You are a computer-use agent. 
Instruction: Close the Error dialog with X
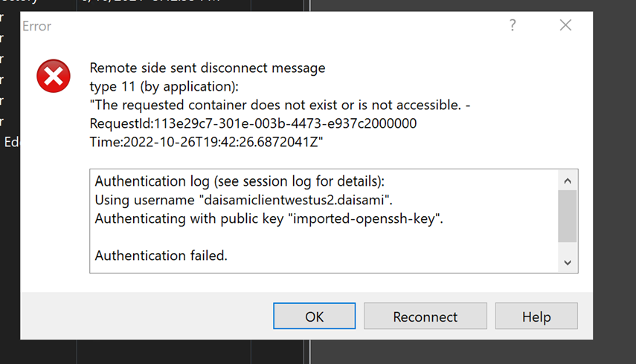click(x=565, y=26)
